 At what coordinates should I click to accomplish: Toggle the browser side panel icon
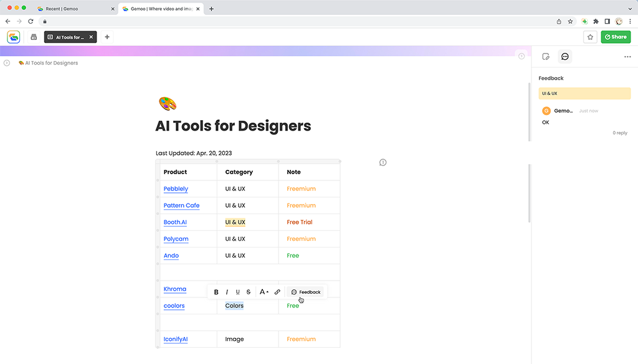tap(607, 22)
